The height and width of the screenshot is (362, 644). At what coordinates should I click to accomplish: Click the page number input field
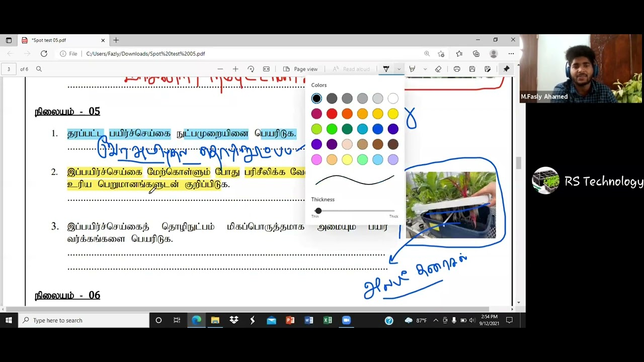9,69
